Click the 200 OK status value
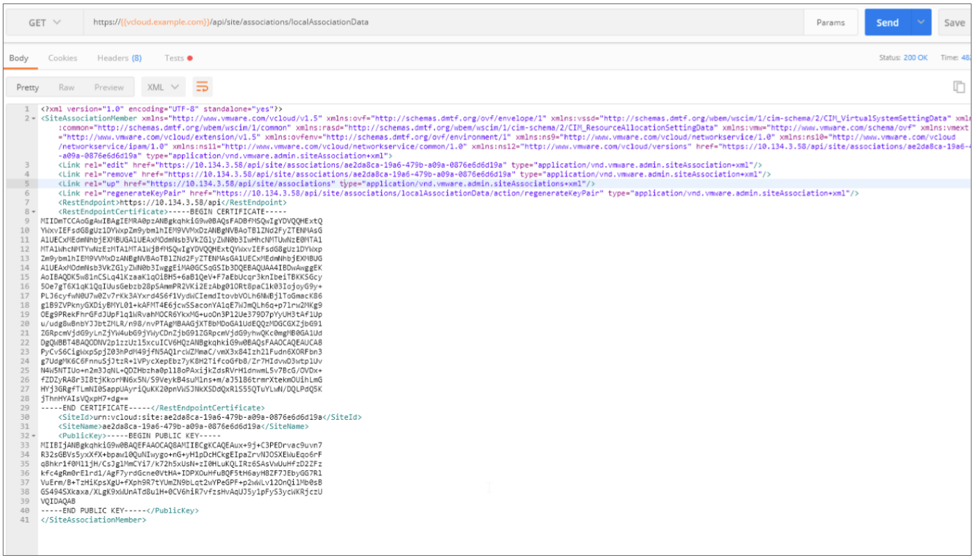 point(915,58)
